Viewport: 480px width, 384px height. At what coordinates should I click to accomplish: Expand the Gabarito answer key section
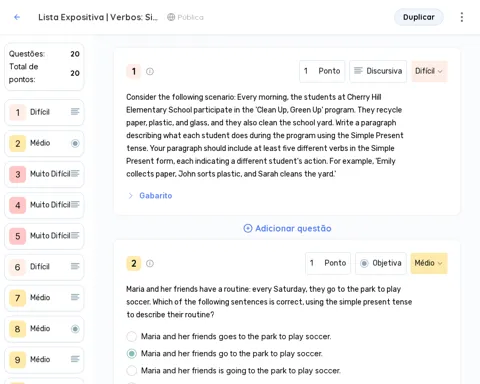155,196
